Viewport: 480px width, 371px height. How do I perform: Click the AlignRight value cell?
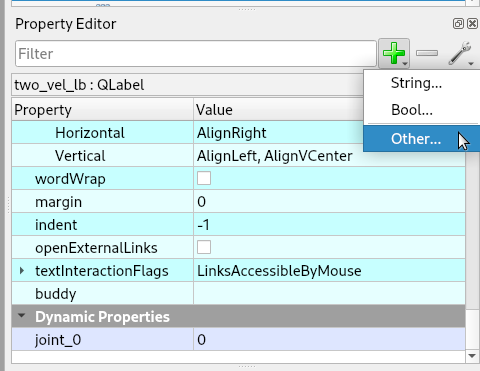(x=278, y=133)
